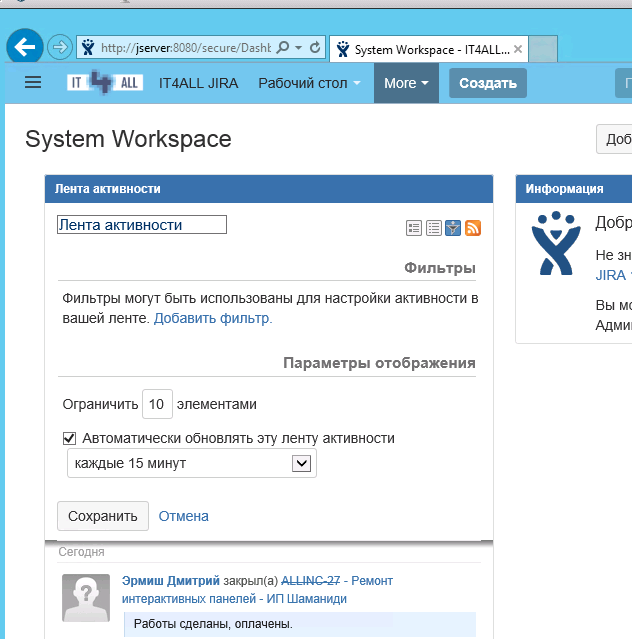632x639 pixels.
Task: Click the Сохранить button
Action: 103,516
